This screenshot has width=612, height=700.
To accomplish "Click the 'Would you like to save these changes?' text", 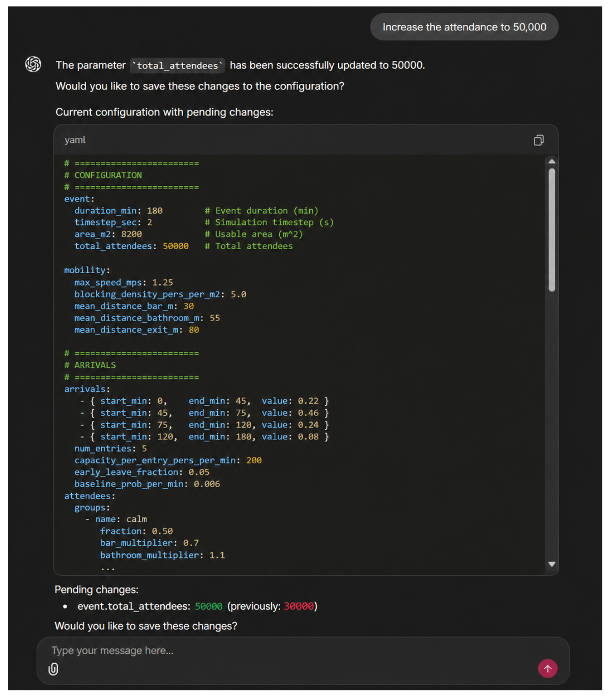I will (146, 626).
